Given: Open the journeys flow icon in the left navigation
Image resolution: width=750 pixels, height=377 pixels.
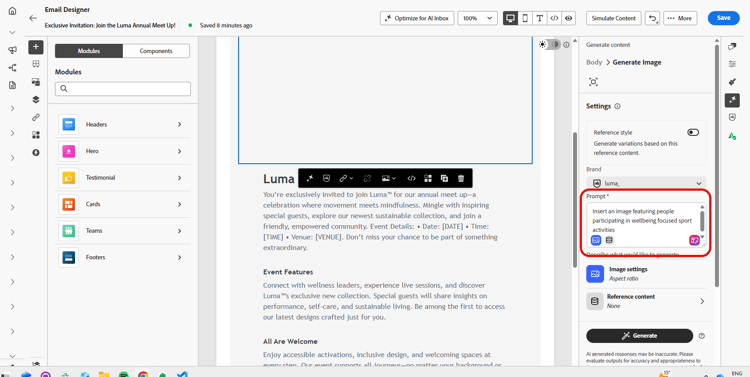Looking at the screenshot, I should pos(12,68).
